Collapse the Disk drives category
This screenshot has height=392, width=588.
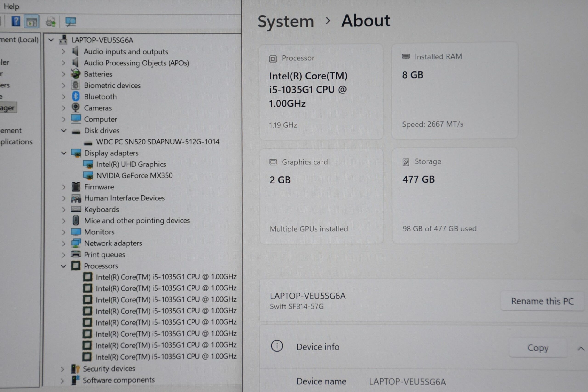pos(64,130)
